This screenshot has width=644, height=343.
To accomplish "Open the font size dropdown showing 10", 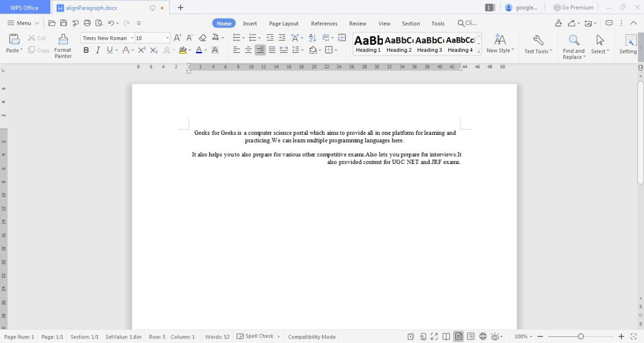I will tap(168, 38).
